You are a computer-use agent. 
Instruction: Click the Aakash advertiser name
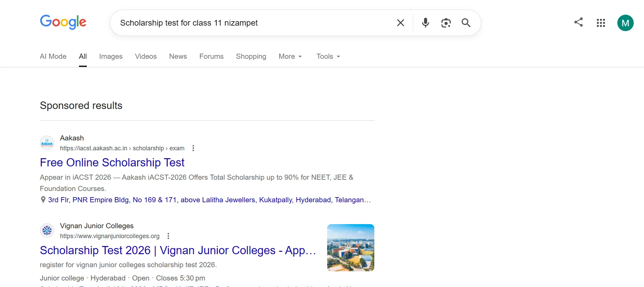click(72, 138)
